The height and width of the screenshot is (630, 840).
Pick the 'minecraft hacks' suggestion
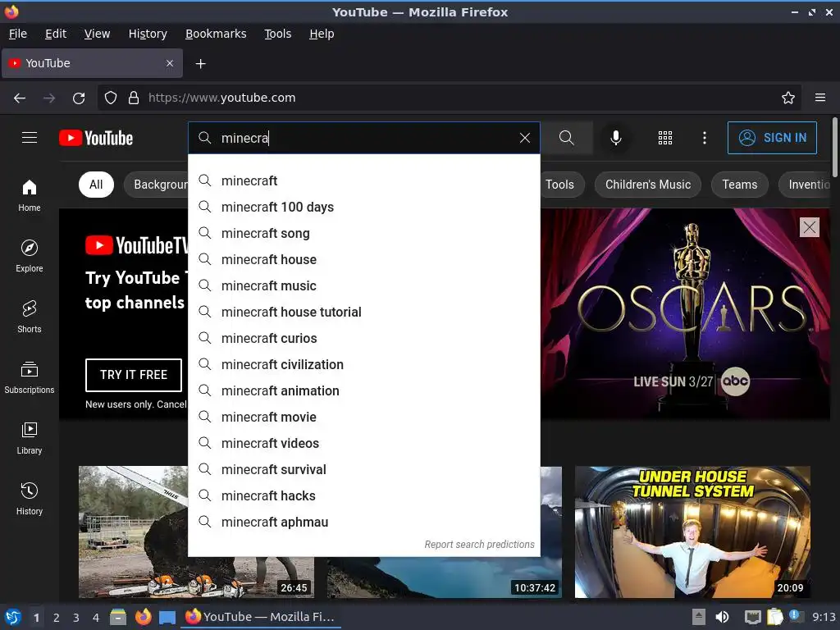(364, 495)
